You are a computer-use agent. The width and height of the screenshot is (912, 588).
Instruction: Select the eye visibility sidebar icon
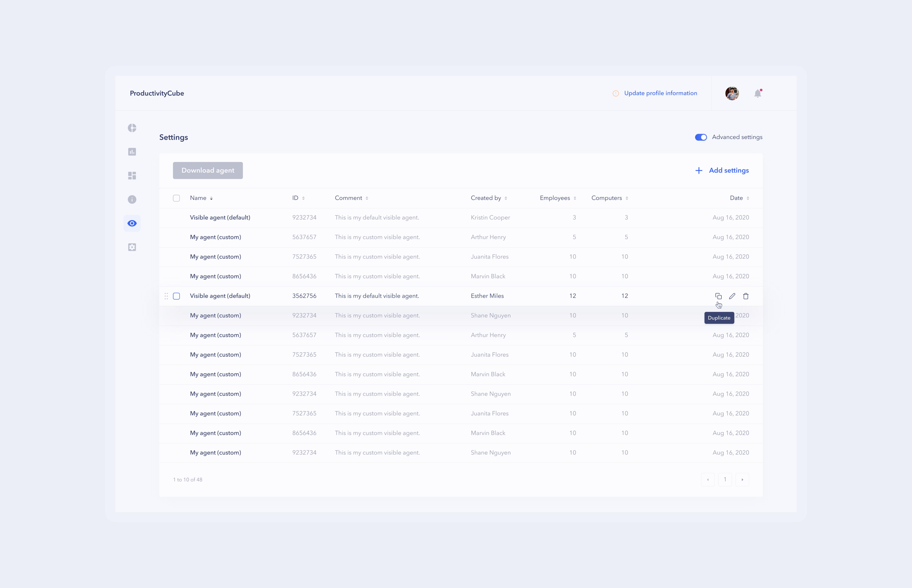pos(132,223)
